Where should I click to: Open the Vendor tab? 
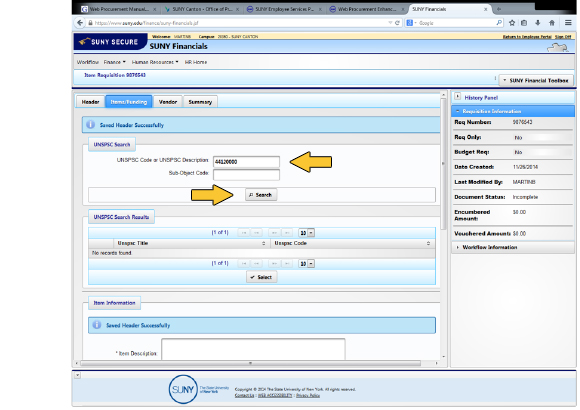tap(168, 102)
